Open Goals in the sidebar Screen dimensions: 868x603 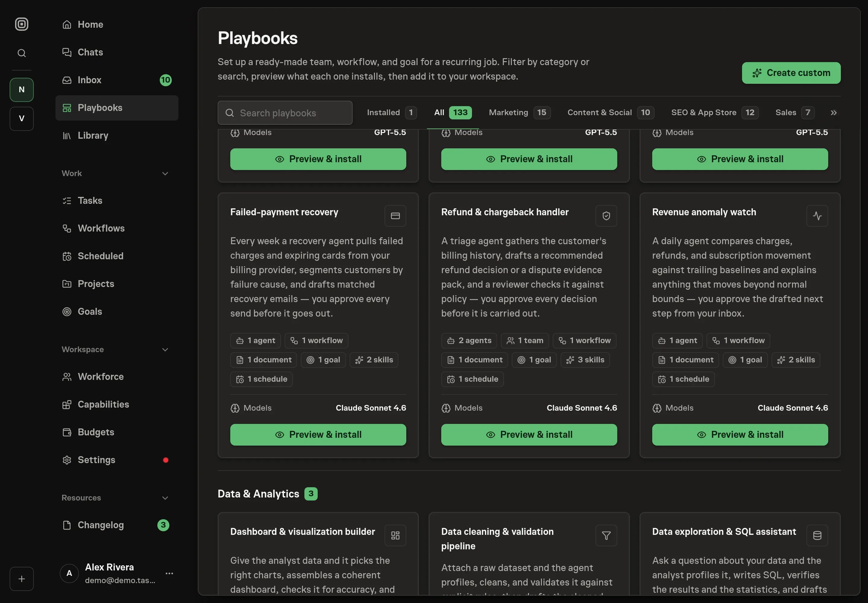point(117,312)
